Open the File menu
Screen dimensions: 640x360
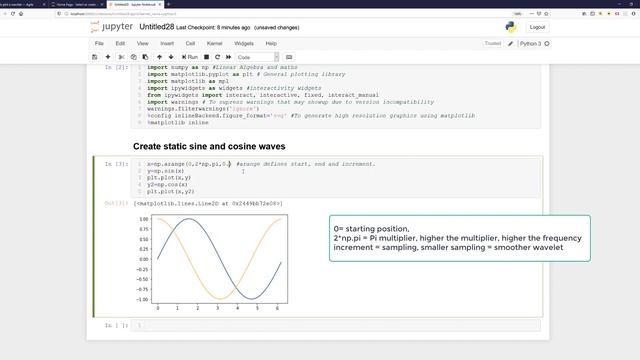pyautogui.click(x=99, y=43)
